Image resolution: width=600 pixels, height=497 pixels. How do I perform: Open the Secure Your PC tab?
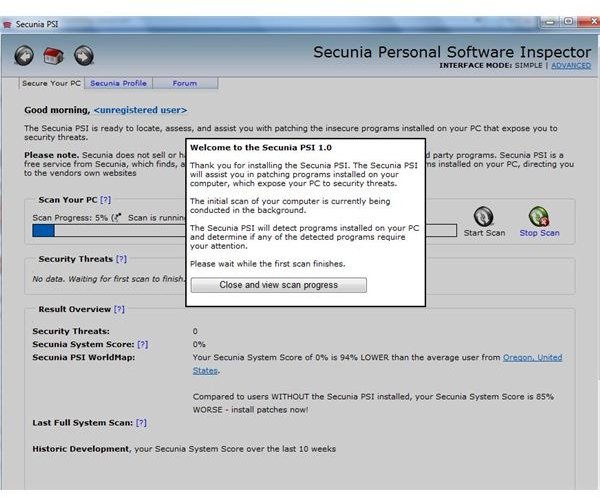[51, 83]
